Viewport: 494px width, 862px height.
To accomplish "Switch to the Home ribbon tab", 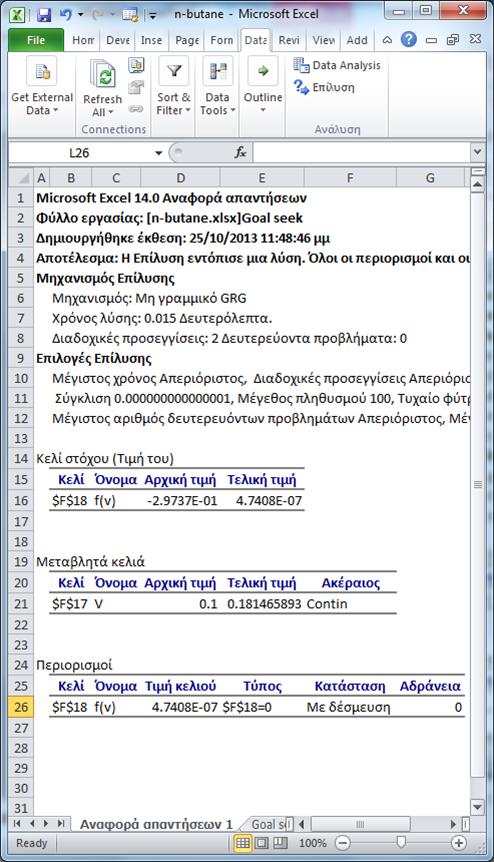I will coord(83,40).
